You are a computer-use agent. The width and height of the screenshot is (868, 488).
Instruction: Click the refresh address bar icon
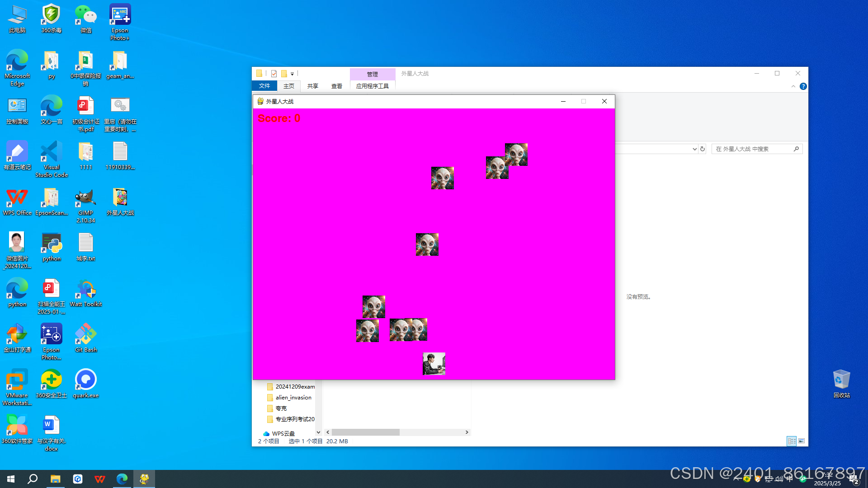(703, 149)
